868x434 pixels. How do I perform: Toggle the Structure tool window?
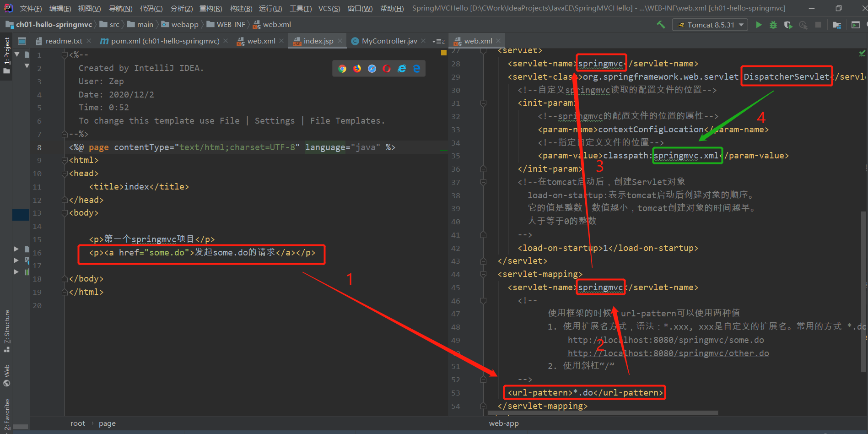click(x=6, y=331)
